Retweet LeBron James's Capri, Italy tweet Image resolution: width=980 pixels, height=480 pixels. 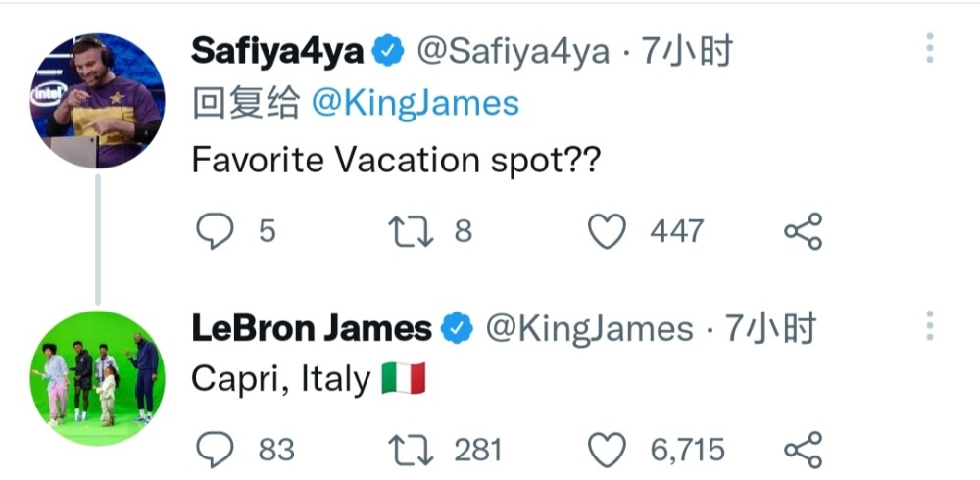[x=411, y=450]
